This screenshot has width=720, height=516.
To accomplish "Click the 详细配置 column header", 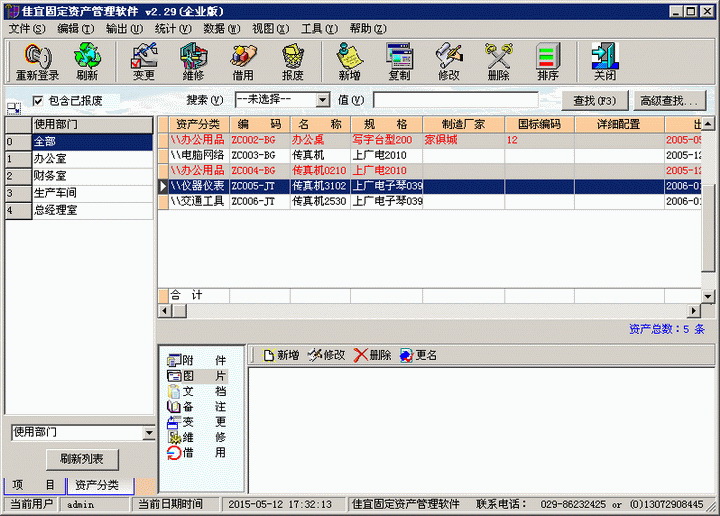I will [619, 124].
